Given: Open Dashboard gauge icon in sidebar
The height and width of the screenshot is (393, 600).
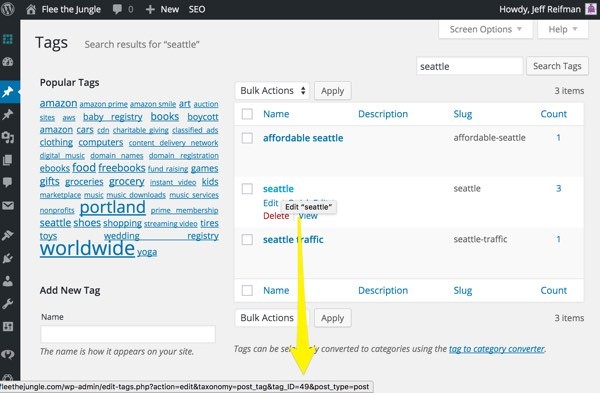Looking at the screenshot, I should click(8, 62).
